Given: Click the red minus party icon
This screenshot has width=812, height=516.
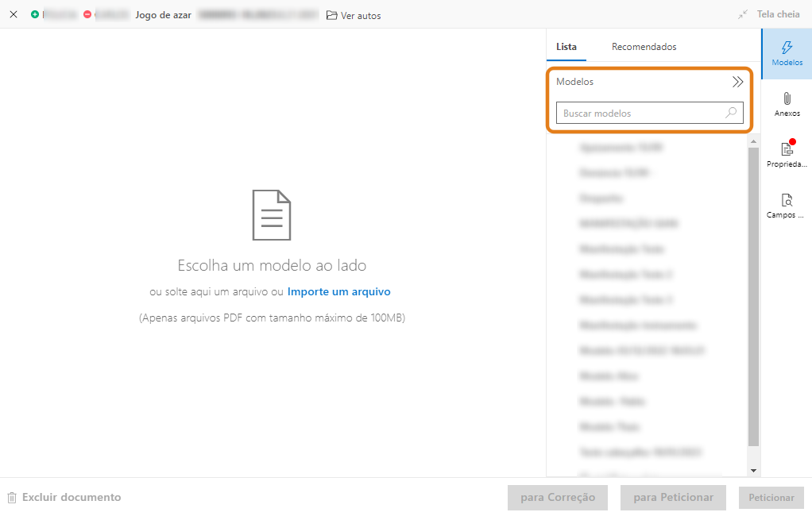Looking at the screenshot, I should pos(87,14).
